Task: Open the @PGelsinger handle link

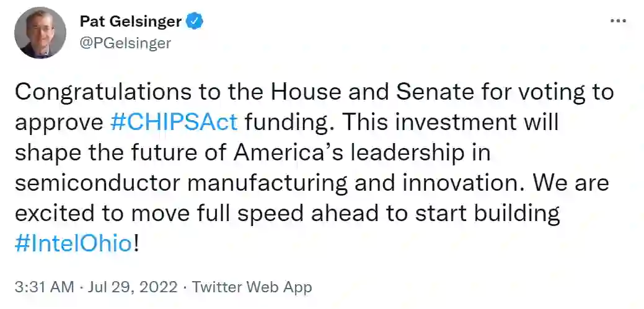Action: click(x=125, y=43)
